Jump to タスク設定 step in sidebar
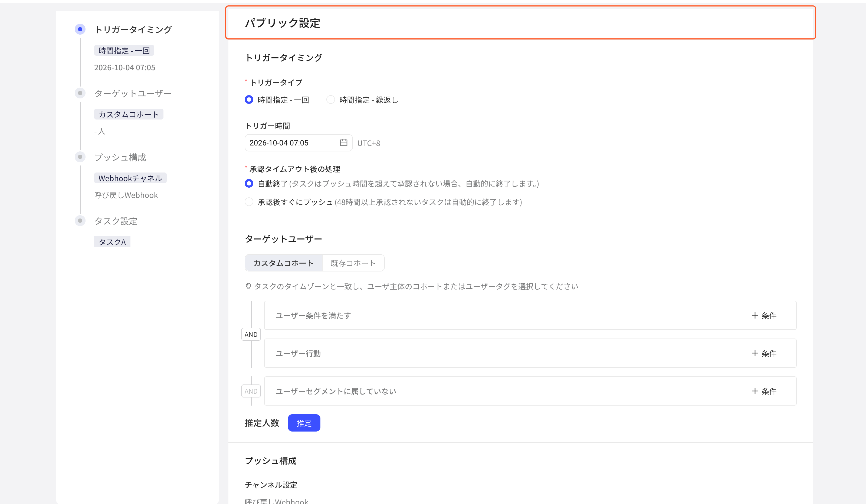Screen dimensions: 866x504 116,221
